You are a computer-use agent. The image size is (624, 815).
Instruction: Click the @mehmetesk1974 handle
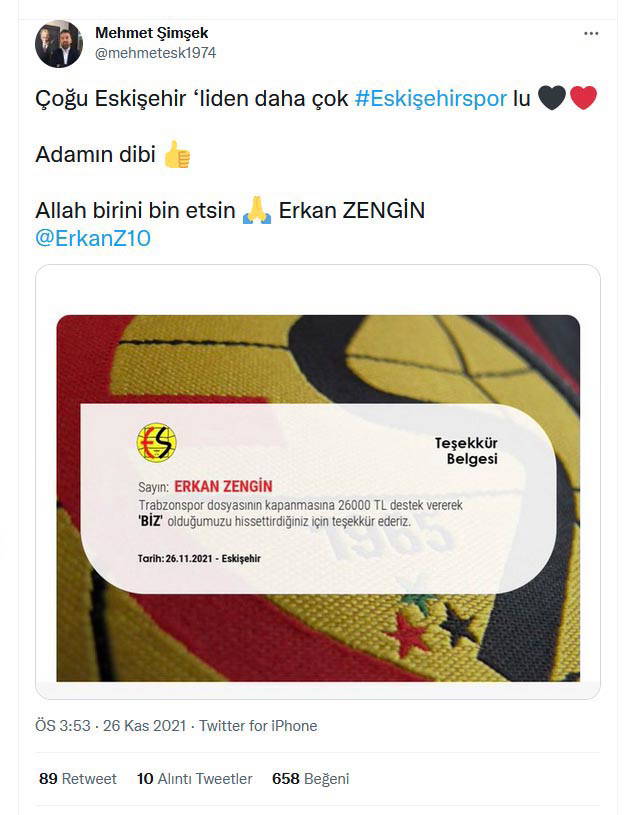point(155,53)
